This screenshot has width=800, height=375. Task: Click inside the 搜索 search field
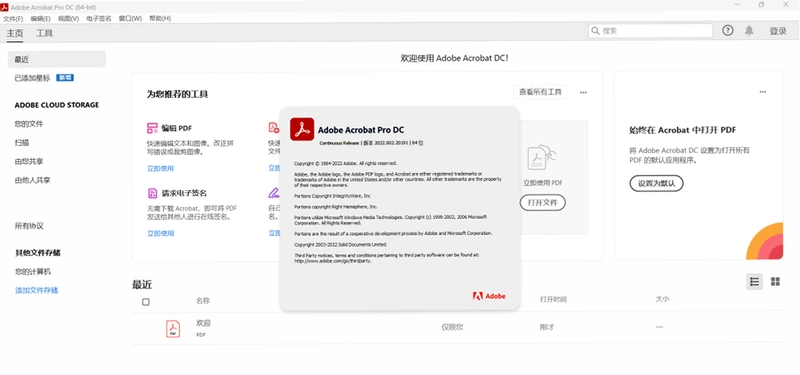click(x=651, y=31)
